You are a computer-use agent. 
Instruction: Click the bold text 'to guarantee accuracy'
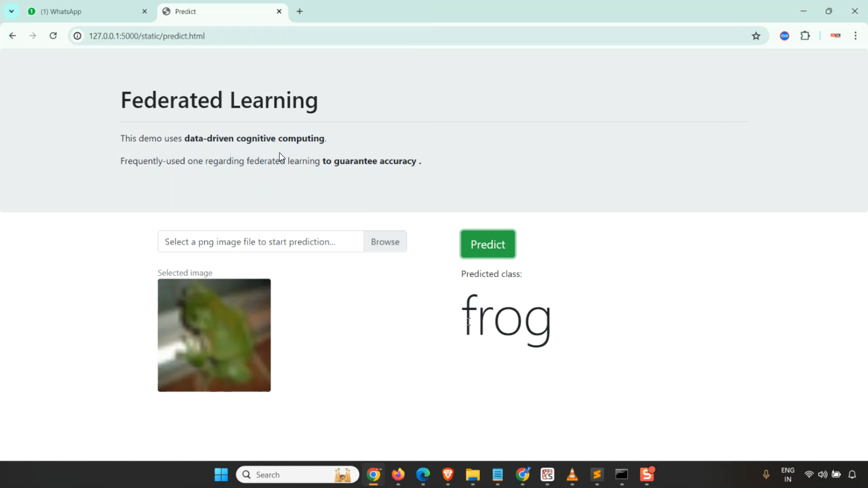click(x=370, y=161)
